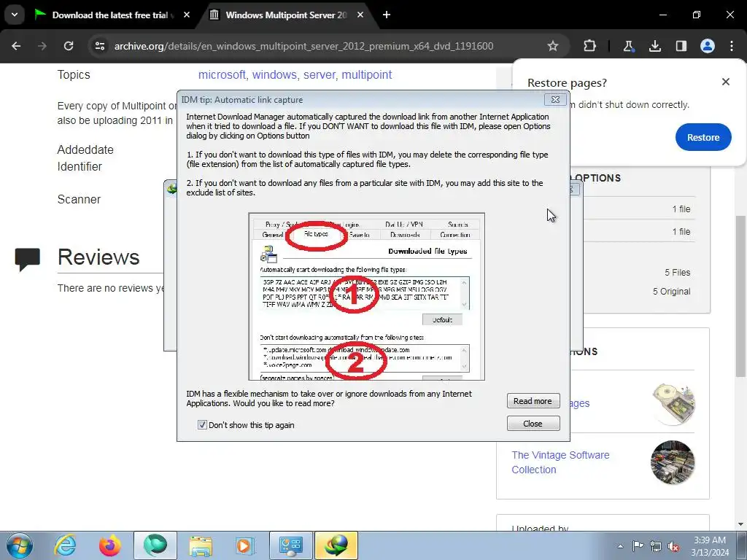
Task: Reload the archive.org page
Action: [x=69, y=46]
